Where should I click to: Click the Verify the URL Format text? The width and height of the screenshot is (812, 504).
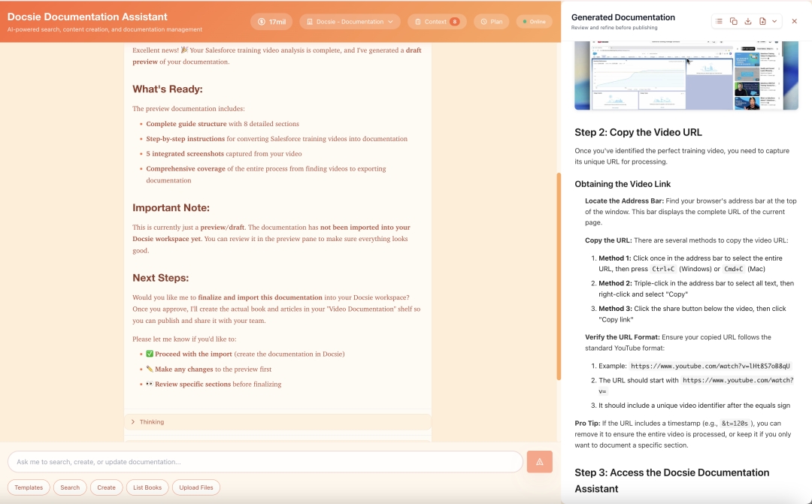(x=623, y=337)
